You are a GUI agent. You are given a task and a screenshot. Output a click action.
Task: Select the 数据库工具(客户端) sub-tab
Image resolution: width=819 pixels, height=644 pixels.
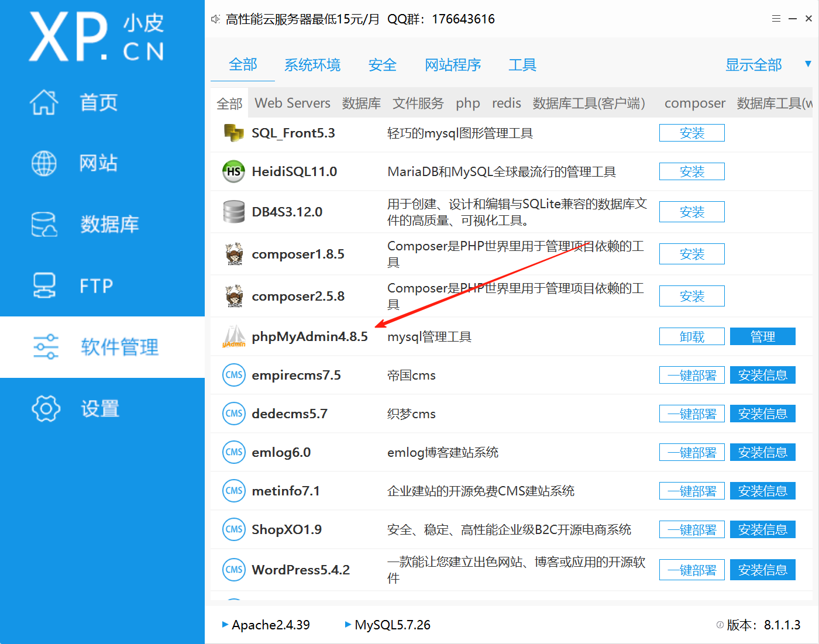[x=589, y=104]
